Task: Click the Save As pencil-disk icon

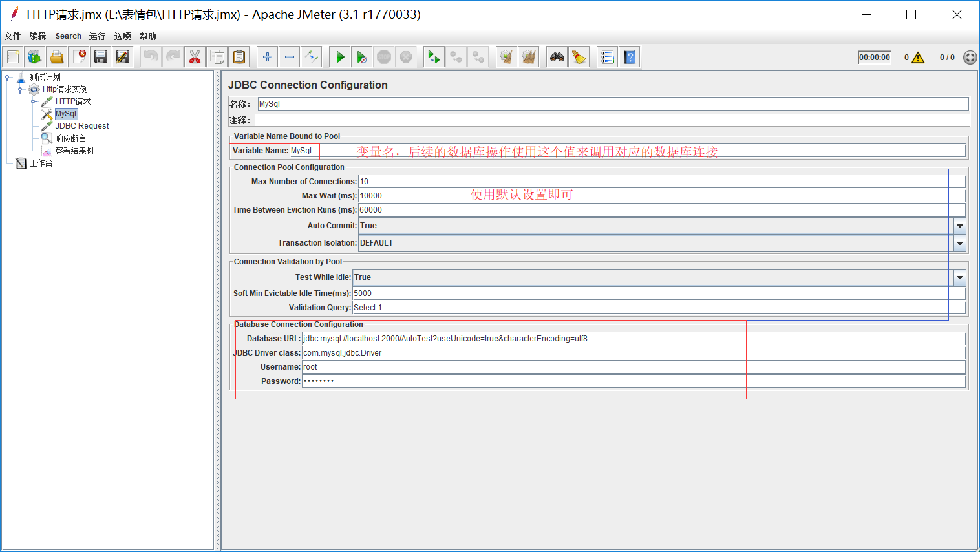Action: click(x=123, y=57)
